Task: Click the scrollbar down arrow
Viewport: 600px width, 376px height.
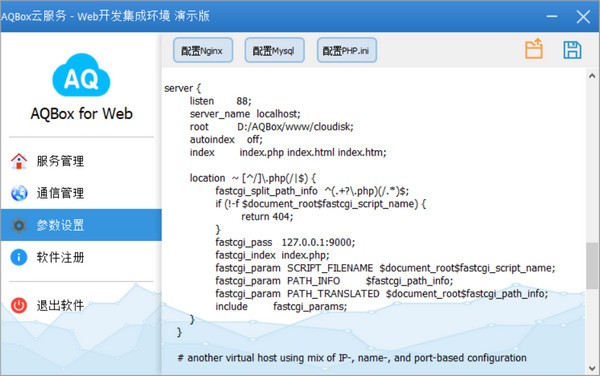Action: click(x=592, y=368)
